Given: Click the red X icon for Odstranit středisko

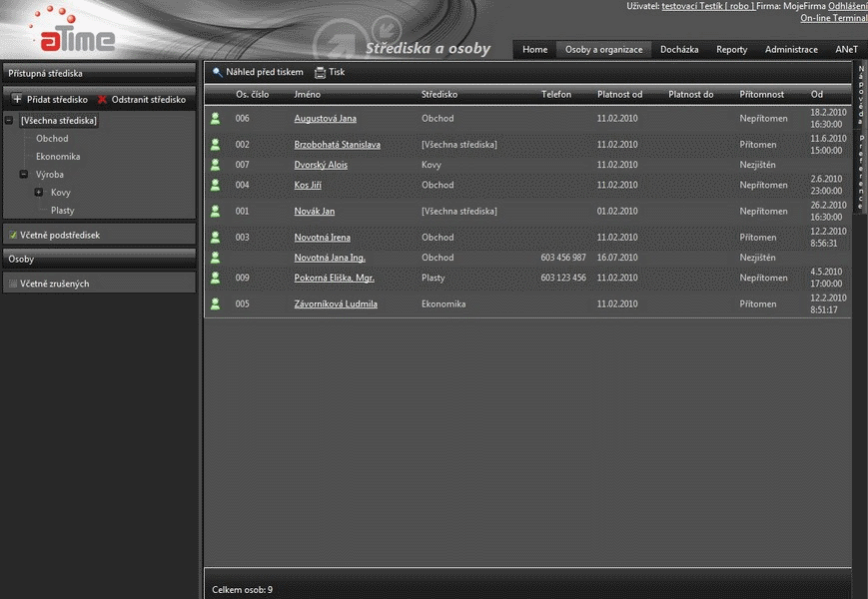Looking at the screenshot, I should click(x=102, y=100).
